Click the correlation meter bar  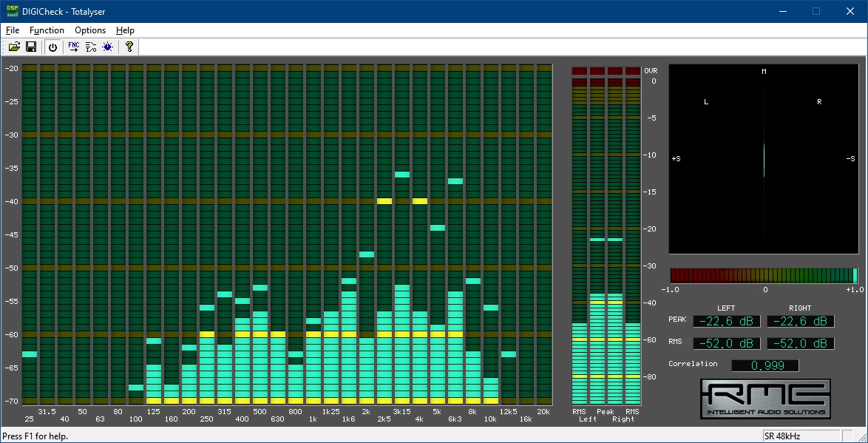point(764,276)
